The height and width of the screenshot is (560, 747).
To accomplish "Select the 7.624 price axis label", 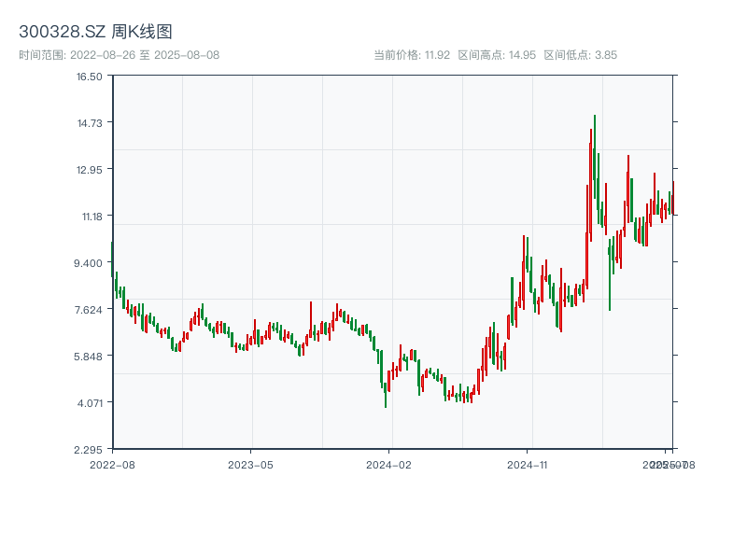I will click(89, 310).
